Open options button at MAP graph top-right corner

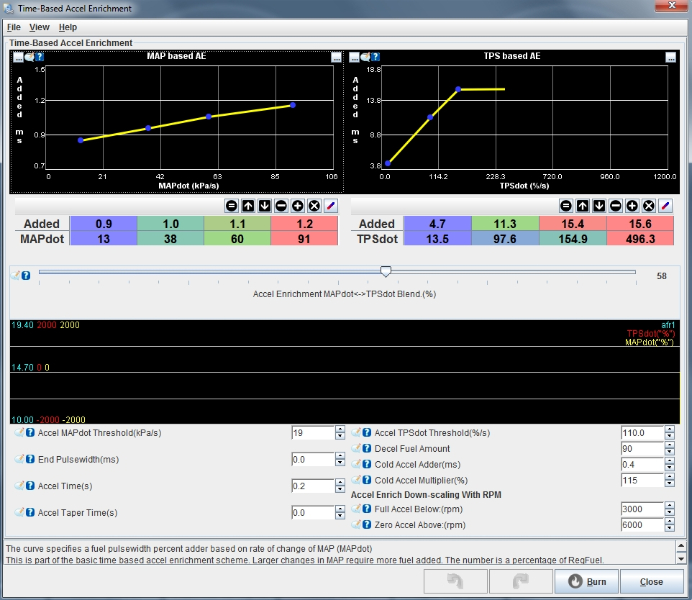336,57
